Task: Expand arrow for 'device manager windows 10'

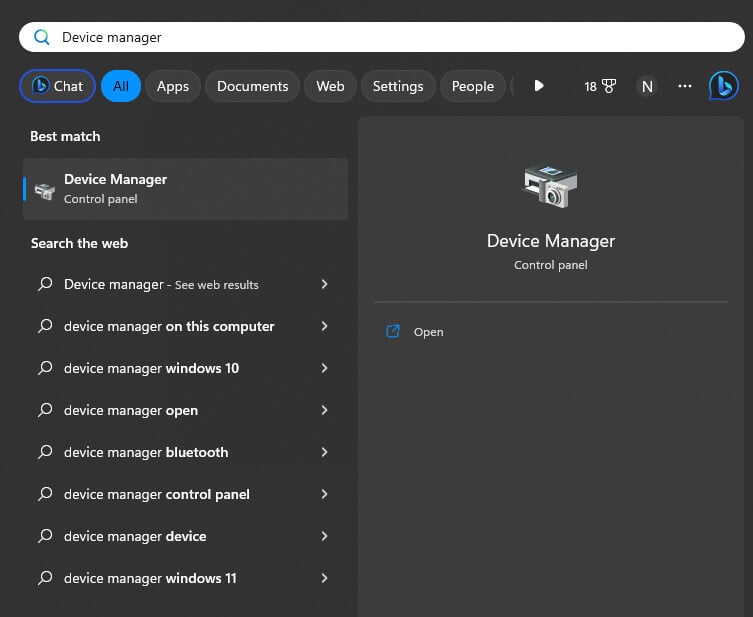Action: (x=324, y=368)
